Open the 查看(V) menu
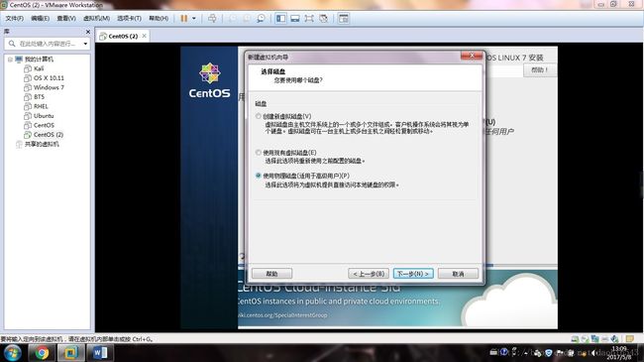The height and width of the screenshot is (362, 644). (x=66, y=19)
